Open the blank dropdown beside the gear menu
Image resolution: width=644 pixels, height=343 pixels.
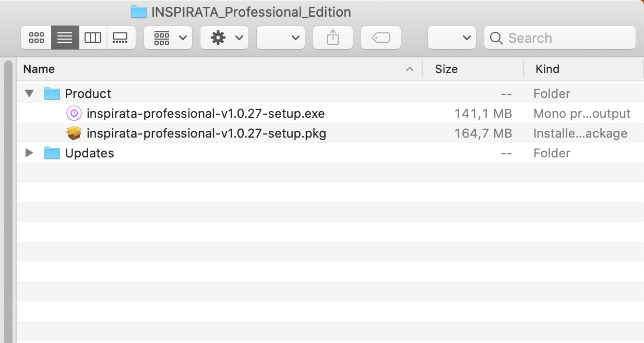coord(281,38)
